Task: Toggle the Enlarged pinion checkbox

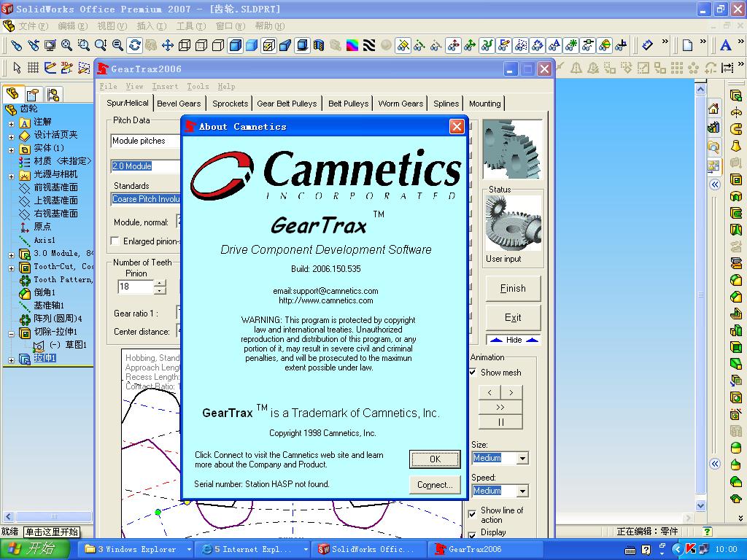Action: click(115, 241)
